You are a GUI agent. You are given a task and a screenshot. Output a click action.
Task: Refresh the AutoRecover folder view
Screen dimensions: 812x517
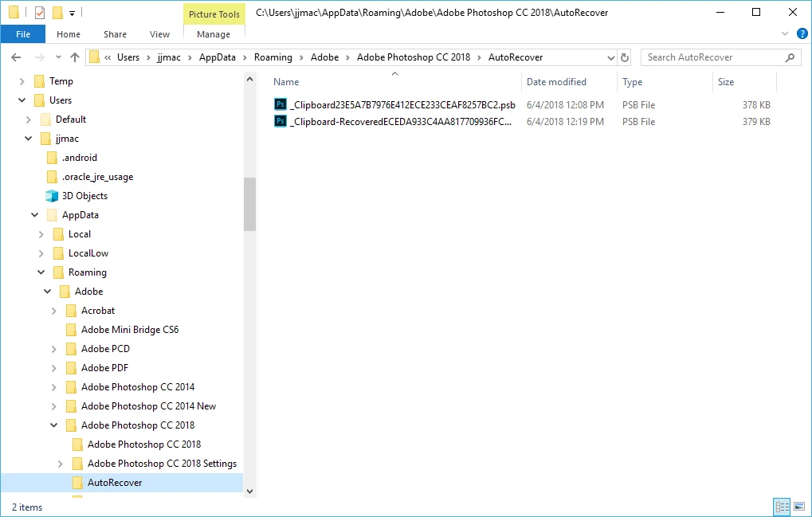625,57
